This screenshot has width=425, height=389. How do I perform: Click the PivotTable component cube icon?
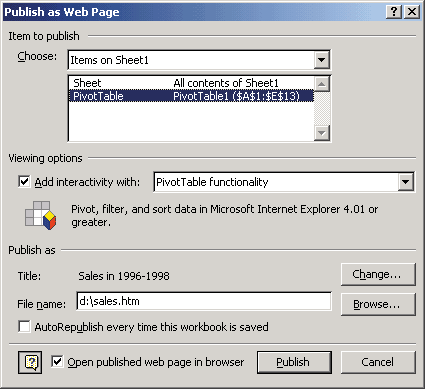coord(41,215)
